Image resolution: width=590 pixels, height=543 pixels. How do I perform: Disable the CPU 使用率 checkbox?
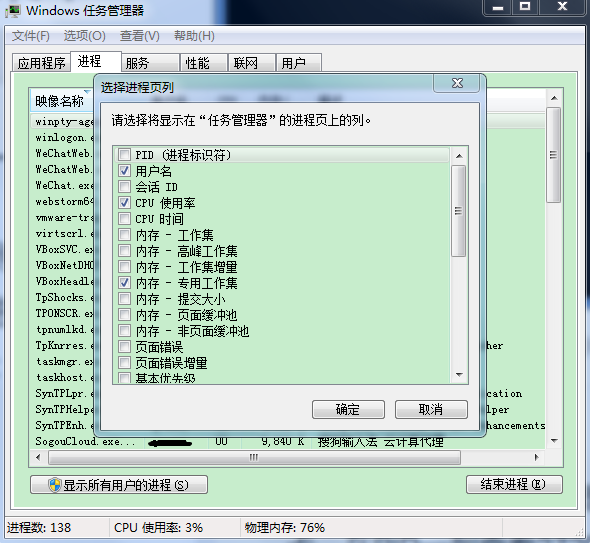click(x=124, y=203)
